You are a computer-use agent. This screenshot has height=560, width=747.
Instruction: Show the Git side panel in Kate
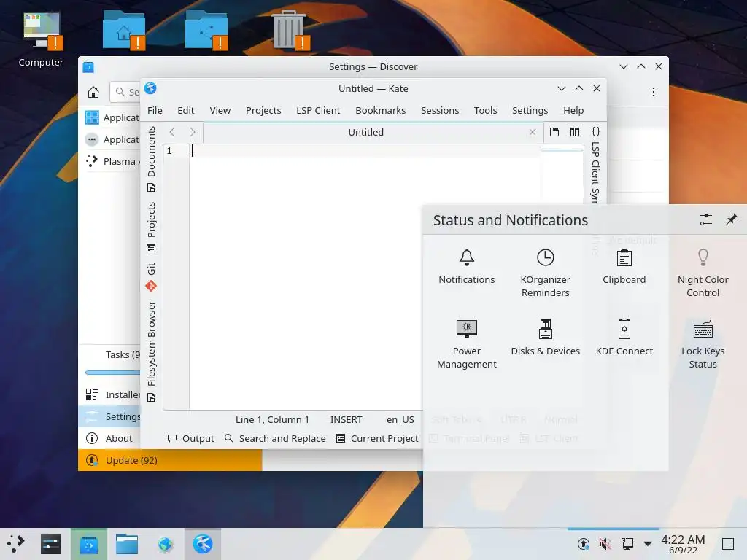pos(151,276)
